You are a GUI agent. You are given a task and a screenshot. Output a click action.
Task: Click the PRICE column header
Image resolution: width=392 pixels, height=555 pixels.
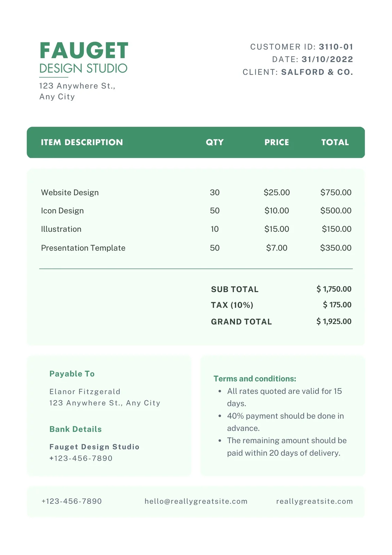[277, 142]
